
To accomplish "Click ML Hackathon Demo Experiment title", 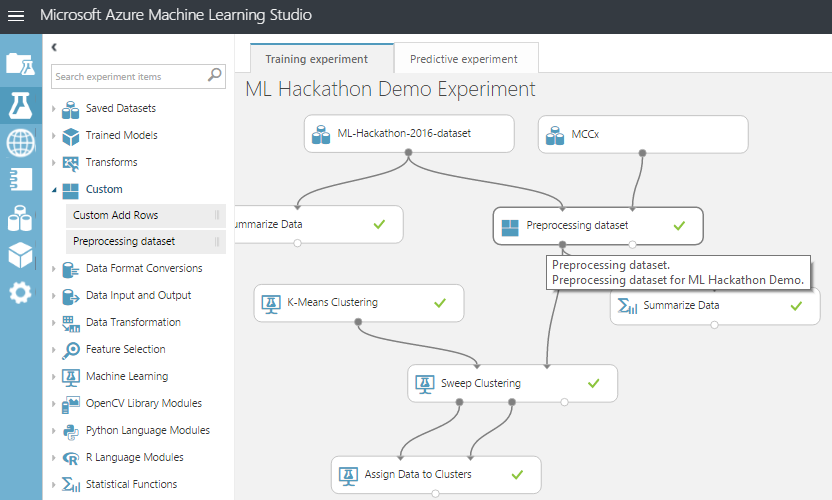I will pos(390,89).
